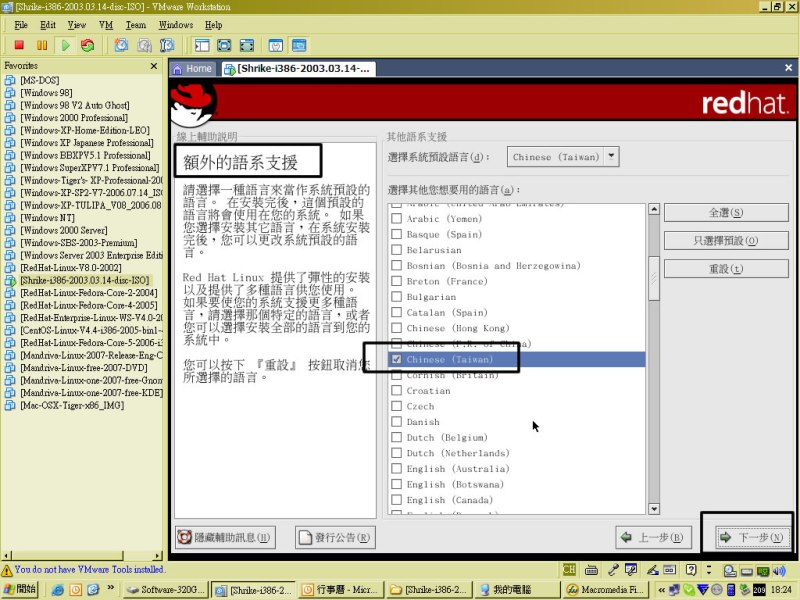Switch to the Home tab
This screenshot has width=800, height=600.
[x=193, y=69]
